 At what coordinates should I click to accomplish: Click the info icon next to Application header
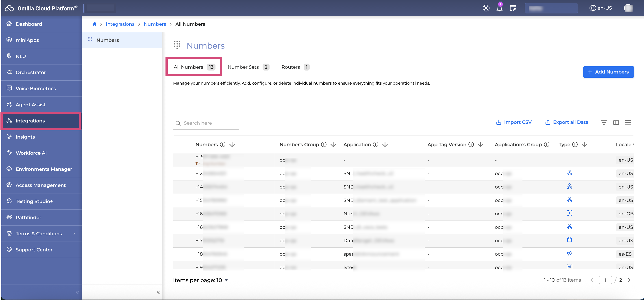pos(376,144)
